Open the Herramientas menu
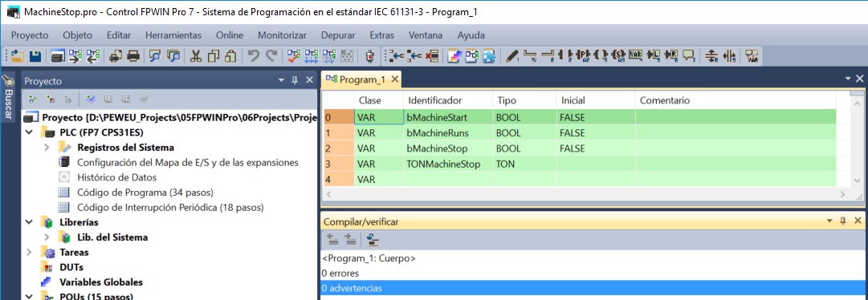The image size is (868, 300). point(173,34)
